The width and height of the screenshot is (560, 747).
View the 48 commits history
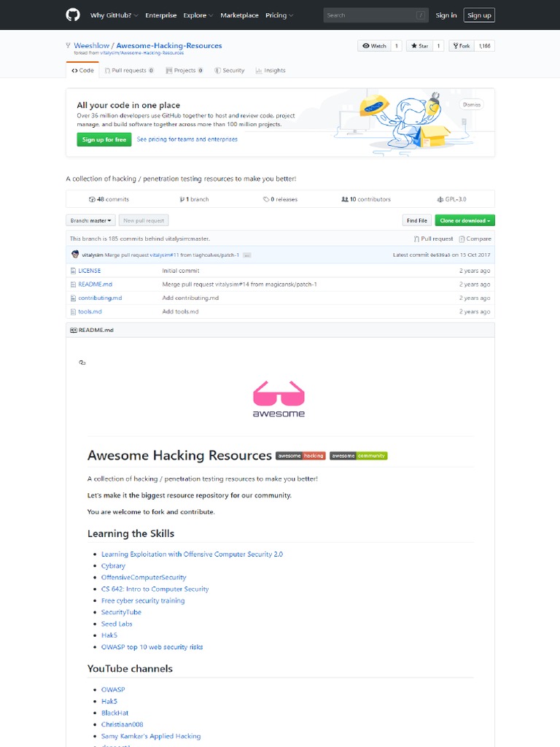pos(109,199)
